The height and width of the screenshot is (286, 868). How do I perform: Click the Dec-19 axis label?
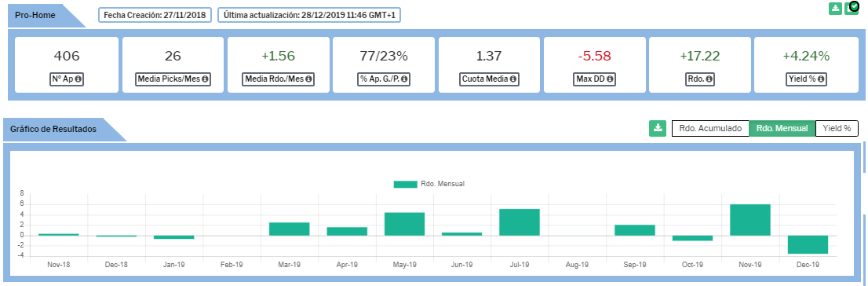point(807,265)
